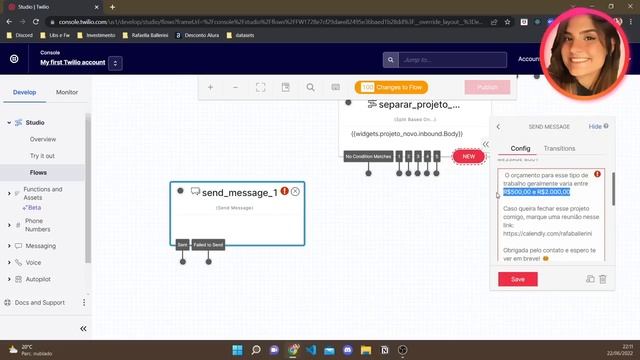
Task: Search the flow with magnifier icon
Action: (311, 87)
